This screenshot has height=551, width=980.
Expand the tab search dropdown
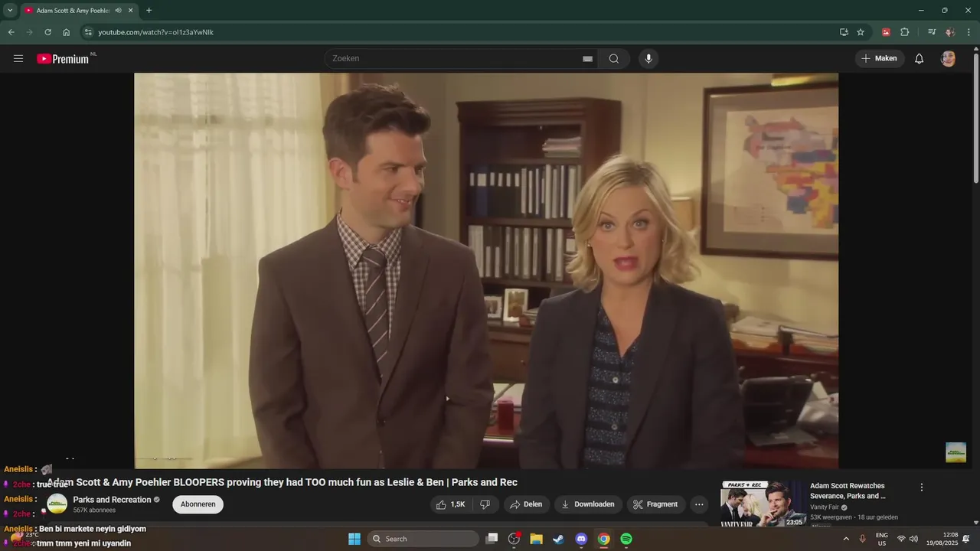(x=10, y=11)
